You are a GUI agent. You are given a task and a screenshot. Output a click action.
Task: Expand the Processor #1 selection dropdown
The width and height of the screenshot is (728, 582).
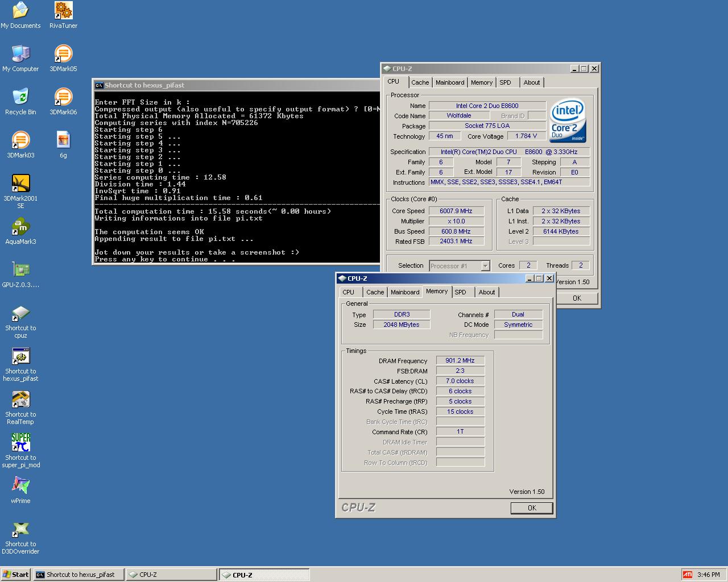coord(485,266)
